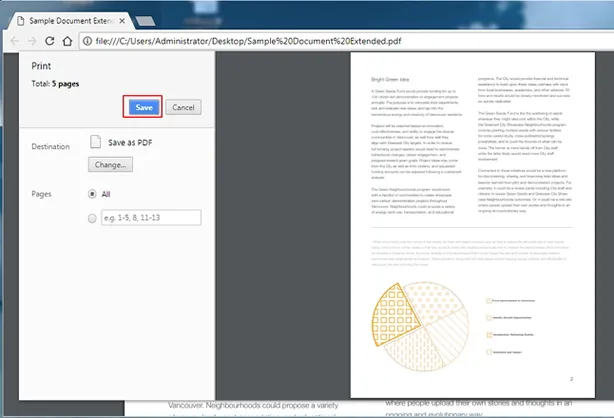Cancel the print dialog
Screen dimensions: 614x418
coord(183,107)
